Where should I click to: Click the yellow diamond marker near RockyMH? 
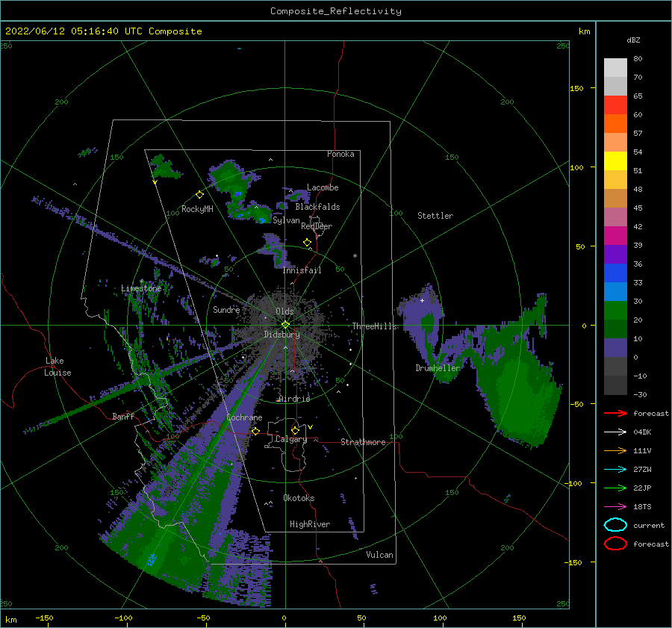click(199, 195)
